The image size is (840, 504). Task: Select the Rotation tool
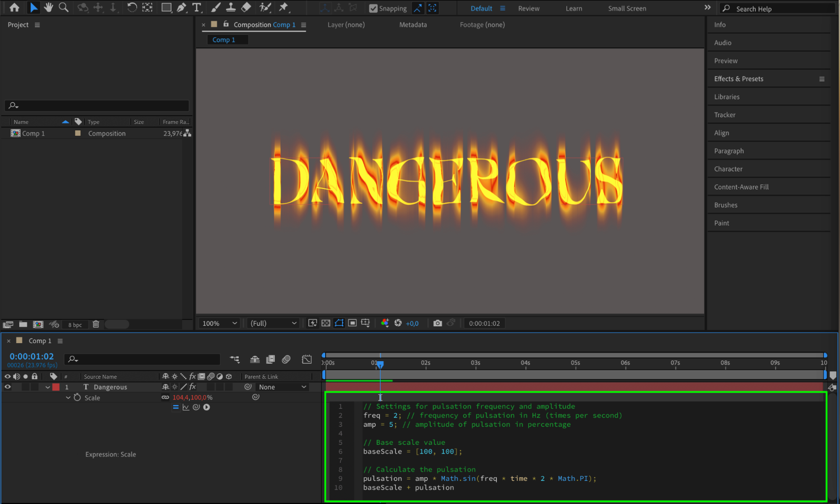click(x=132, y=8)
